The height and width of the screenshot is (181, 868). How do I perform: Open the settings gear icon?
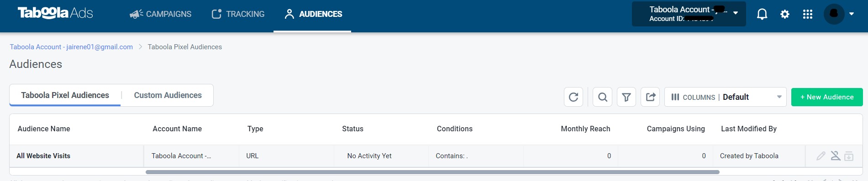[x=785, y=14]
